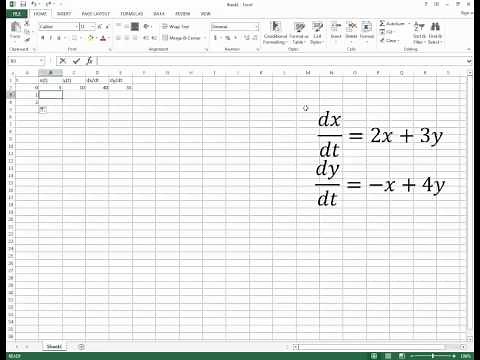Click Sign in link at top right

467,13
